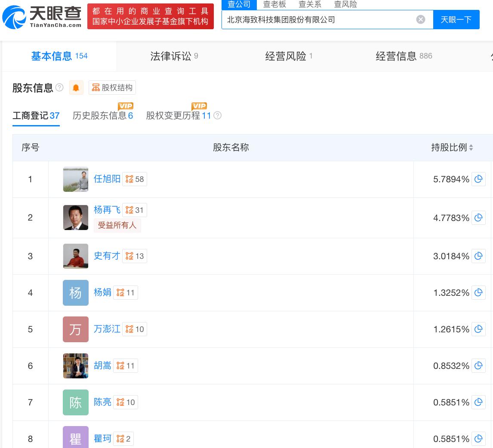Image resolution: width=493 pixels, height=448 pixels.
Task: Open pie chart icon for 任旭阳's shareholding
Action: (x=478, y=179)
